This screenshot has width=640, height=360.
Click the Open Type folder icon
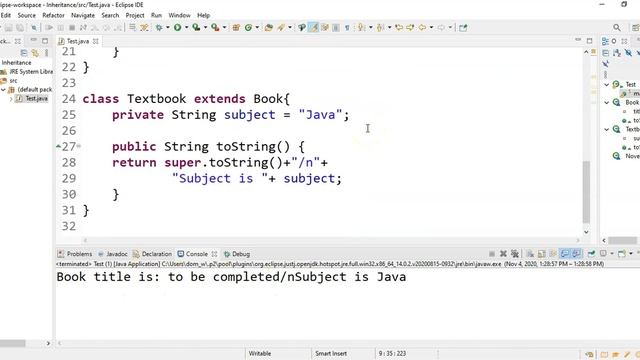click(x=269, y=27)
